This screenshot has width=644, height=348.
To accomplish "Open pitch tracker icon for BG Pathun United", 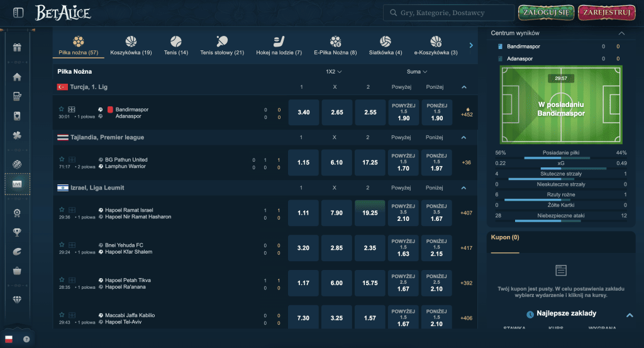I will [72, 159].
